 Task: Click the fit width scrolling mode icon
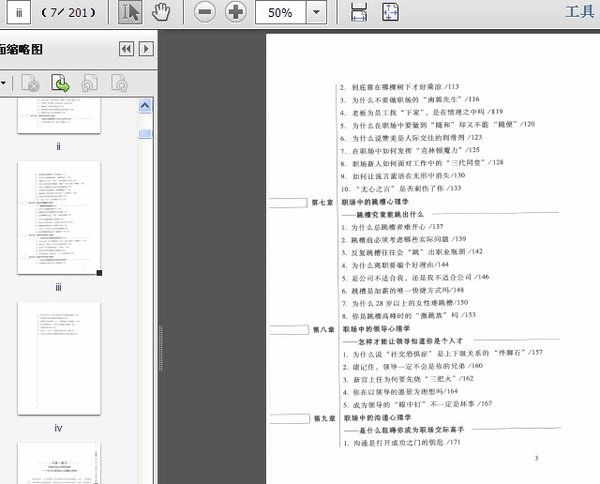[x=359, y=13]
